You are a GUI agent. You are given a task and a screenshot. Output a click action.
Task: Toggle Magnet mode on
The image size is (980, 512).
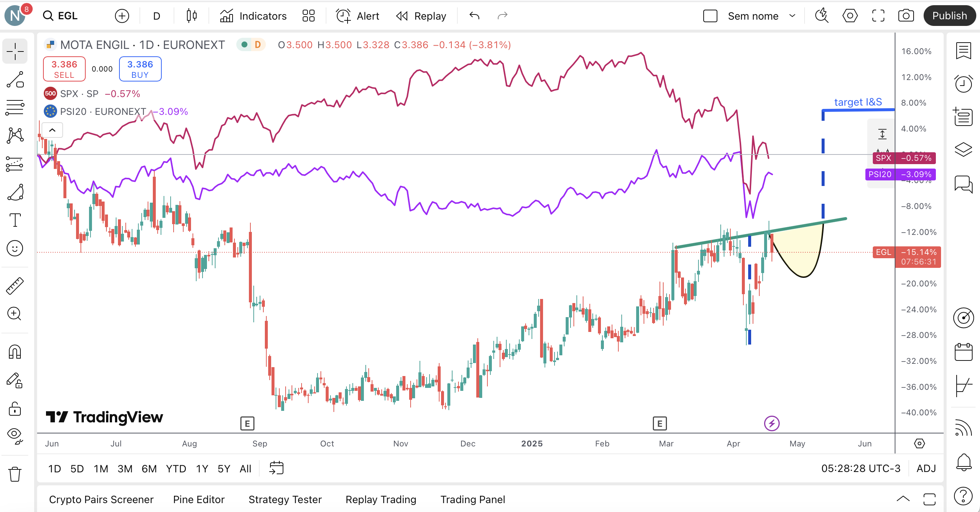(15, 352)
